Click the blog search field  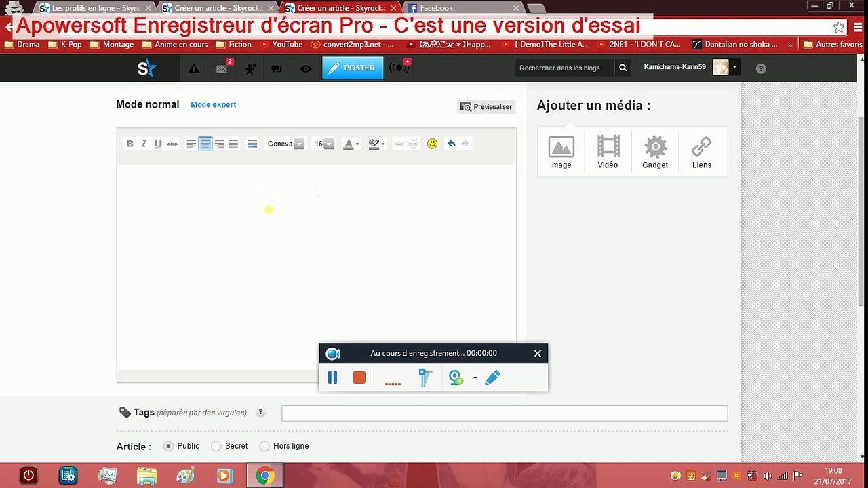click(564, 68)
